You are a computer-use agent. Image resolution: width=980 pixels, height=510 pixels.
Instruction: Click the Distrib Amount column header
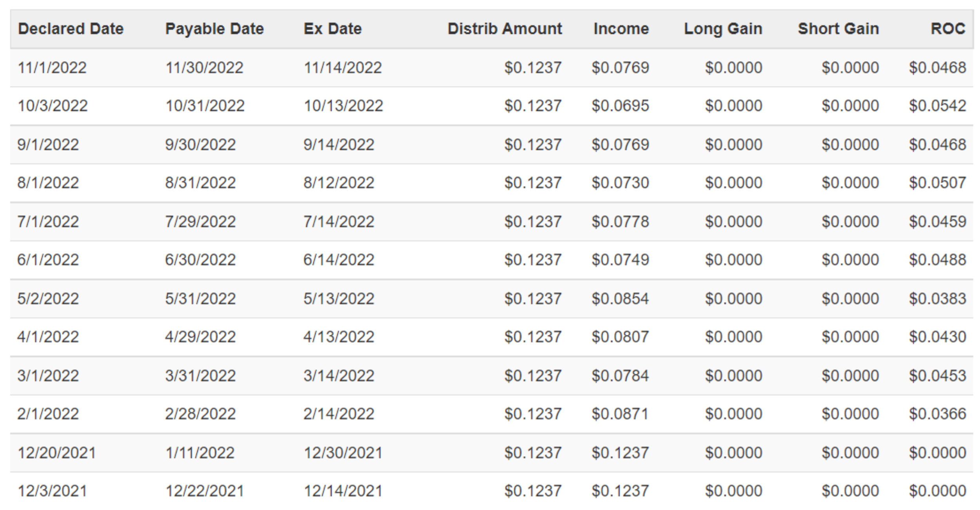pos(505,29)
